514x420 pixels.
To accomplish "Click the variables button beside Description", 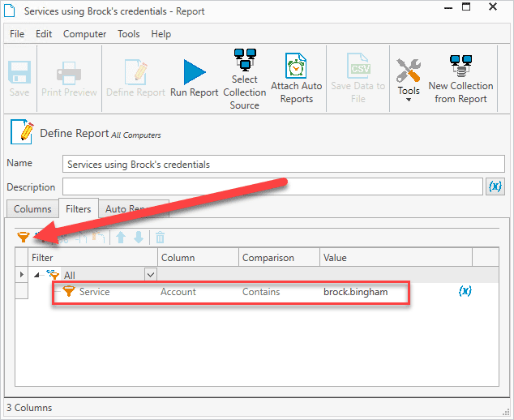I will [495, 186].
